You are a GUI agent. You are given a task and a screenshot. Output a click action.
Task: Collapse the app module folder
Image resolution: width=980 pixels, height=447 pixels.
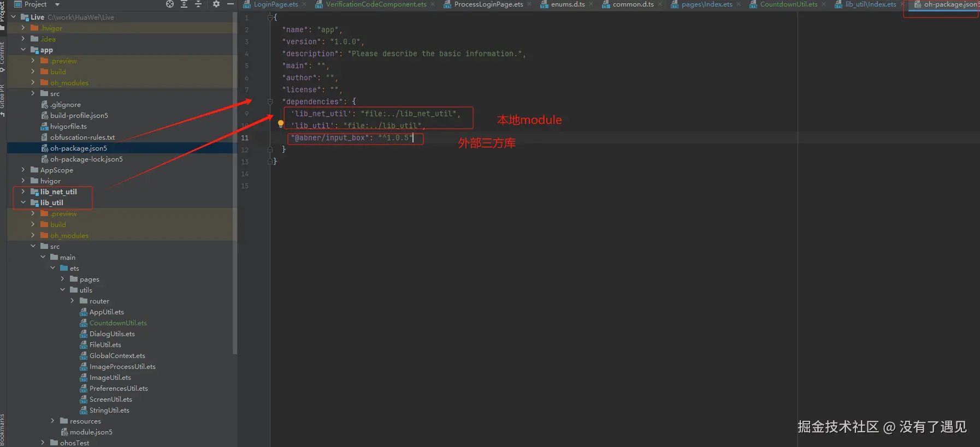click(x=23, y=50)
